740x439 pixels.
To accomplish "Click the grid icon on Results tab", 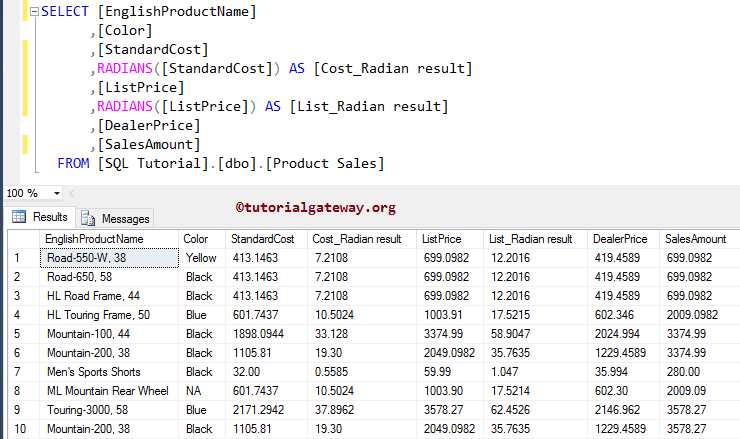I will (19, 217).
